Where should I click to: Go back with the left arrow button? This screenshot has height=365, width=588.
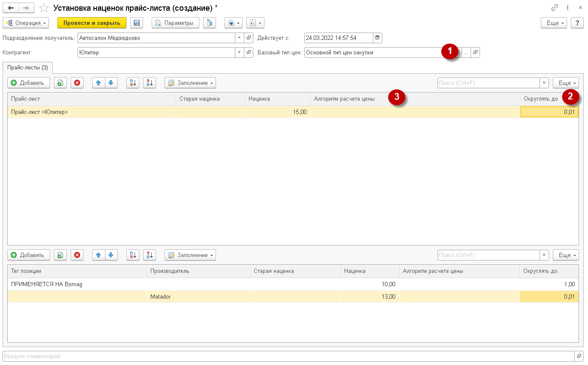coord(11,8)
